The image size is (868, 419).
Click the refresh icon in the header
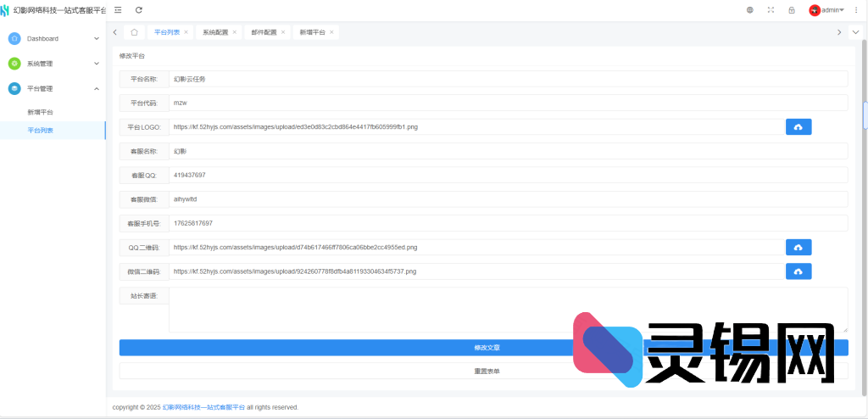138,10
